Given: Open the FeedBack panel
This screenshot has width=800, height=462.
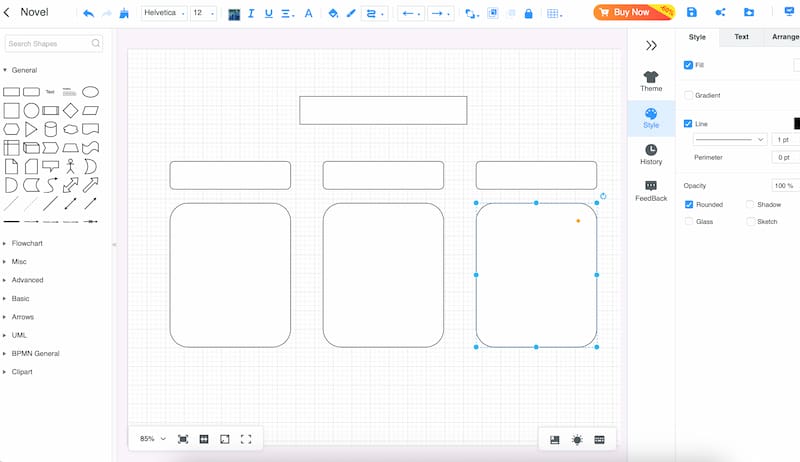Looking at the screenshot, I should pyautogui.click(x=651, y=191).
